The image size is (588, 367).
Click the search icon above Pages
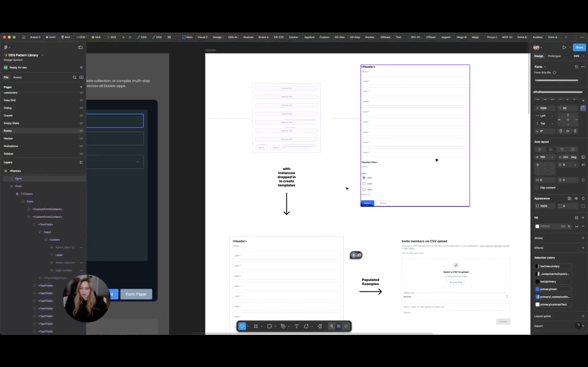pos(75,77)
